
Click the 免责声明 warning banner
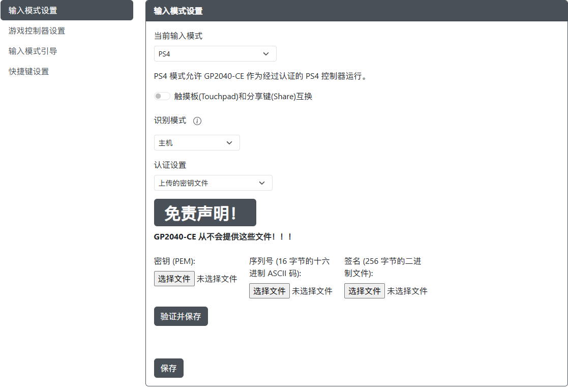[x=205, y=212]
